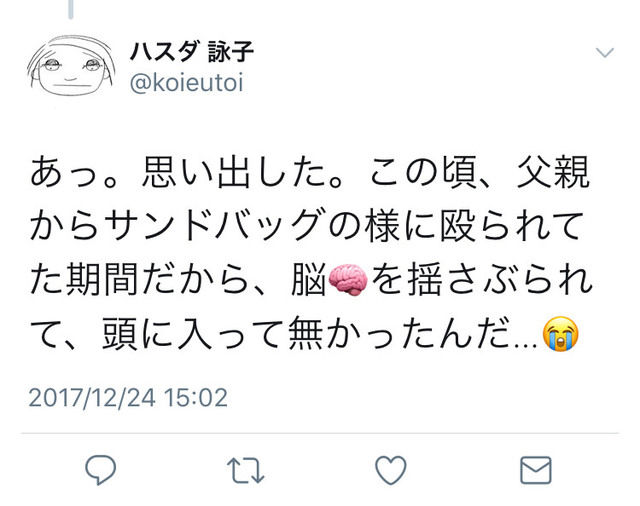640x506 pixels.
Task: Click the 15:02 time in timestamp
Action: [196, 397]
